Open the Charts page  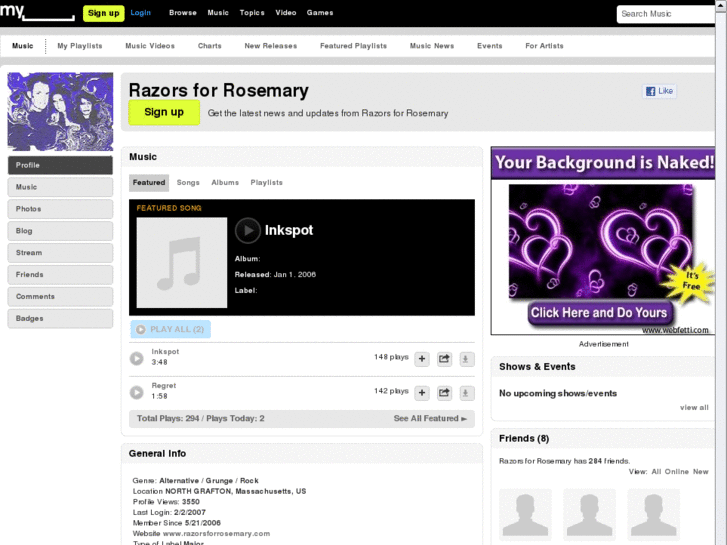[210, 46]
